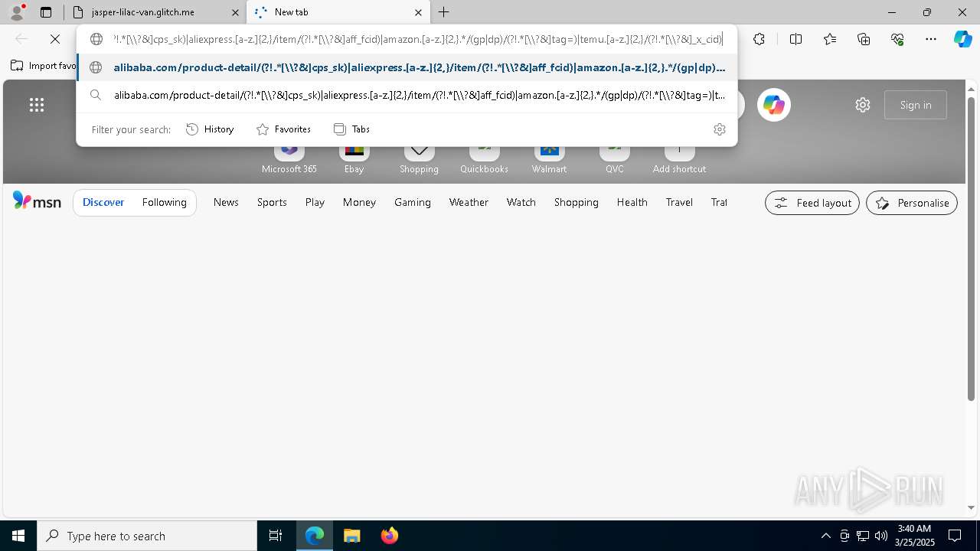980x551 pixels.
Task: Open the tab actions menu icon
Action: tap(46, 12)
